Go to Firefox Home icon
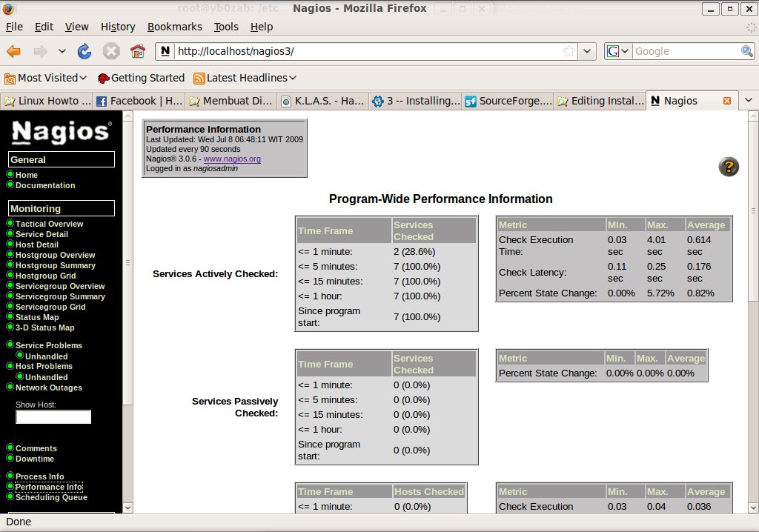Viewport: 759px width, 532px height. (x=137, y=51)
